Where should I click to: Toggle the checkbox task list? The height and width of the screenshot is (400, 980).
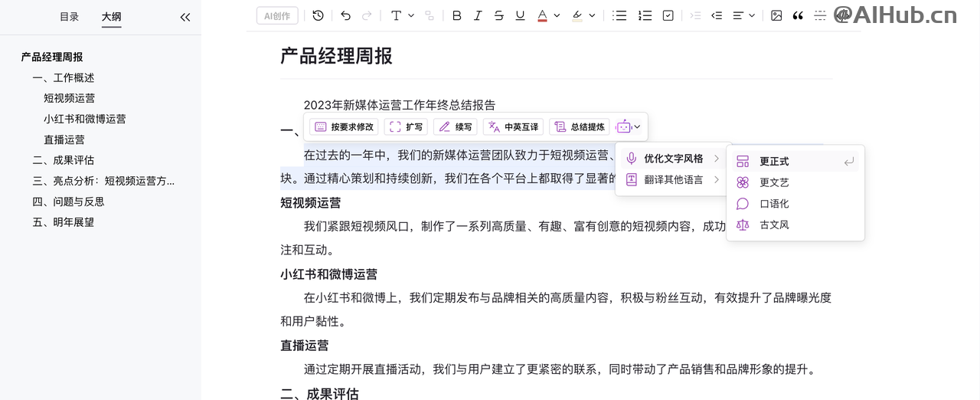click(668, 15)
